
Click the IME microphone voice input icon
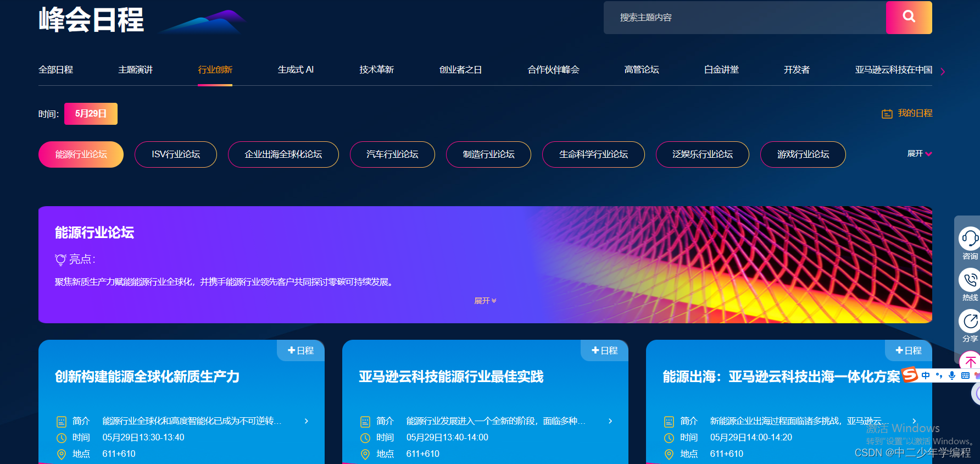point(952,375)
